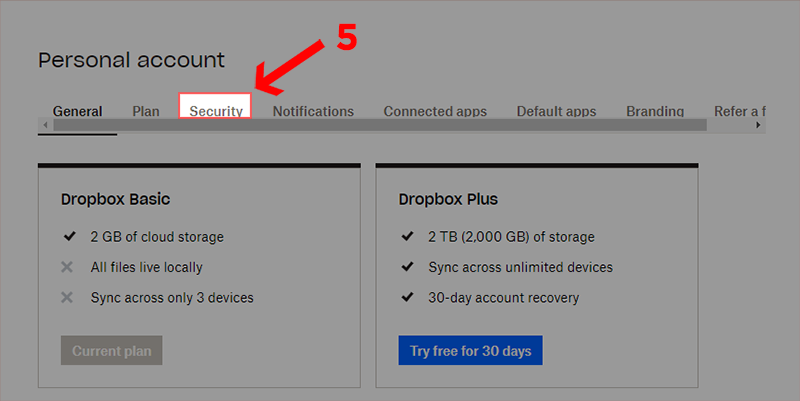Open the Default apps tab
800x401 pixels.
[556, 111]
